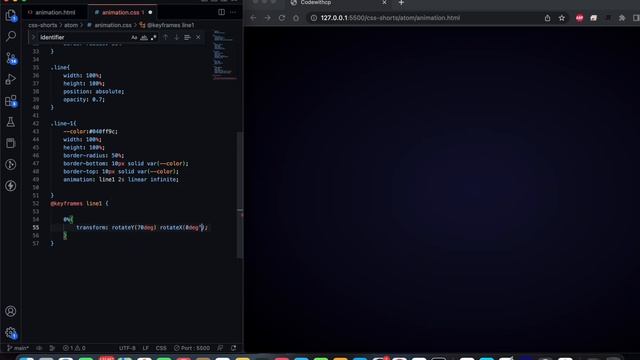
Task: Go forward in the browser
Action: tap(267, 18)
